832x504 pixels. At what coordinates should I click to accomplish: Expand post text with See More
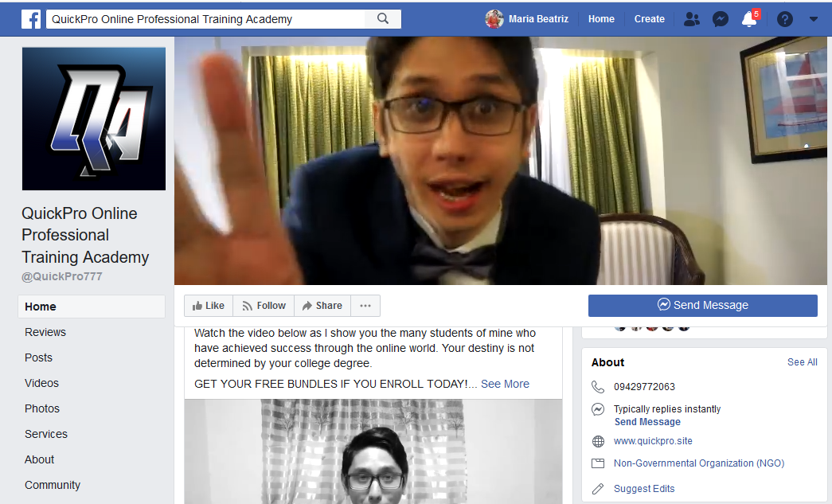(505, 384)
